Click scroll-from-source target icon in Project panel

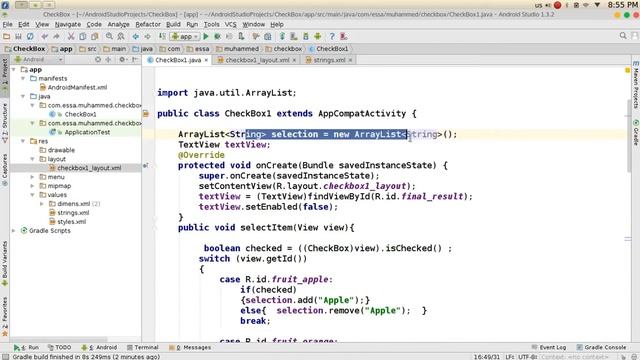pos(98,60)
